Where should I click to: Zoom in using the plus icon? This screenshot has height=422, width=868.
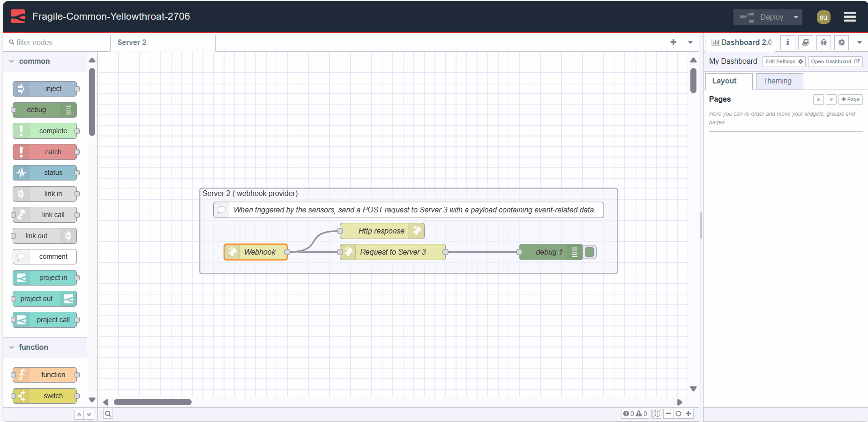coord(688,414)
